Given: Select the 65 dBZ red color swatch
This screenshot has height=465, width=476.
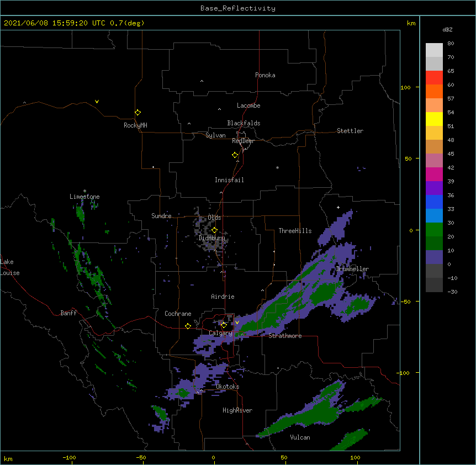Looking at the screenshot, I should pyautogui.click(x=434, y=78).
